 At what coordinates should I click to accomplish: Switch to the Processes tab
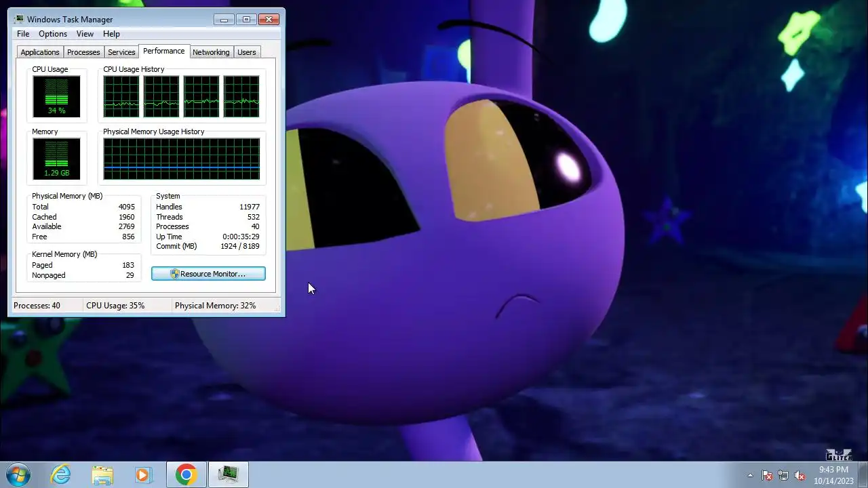[83, 52]
